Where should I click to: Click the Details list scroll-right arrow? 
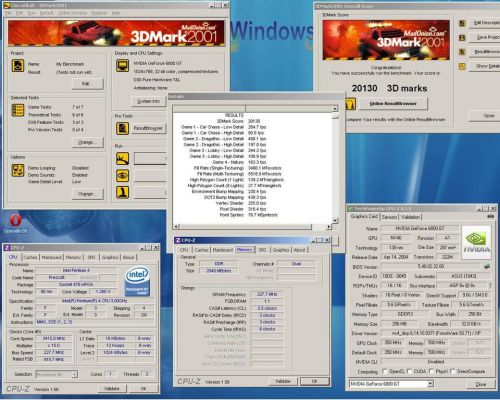(329, 227)
